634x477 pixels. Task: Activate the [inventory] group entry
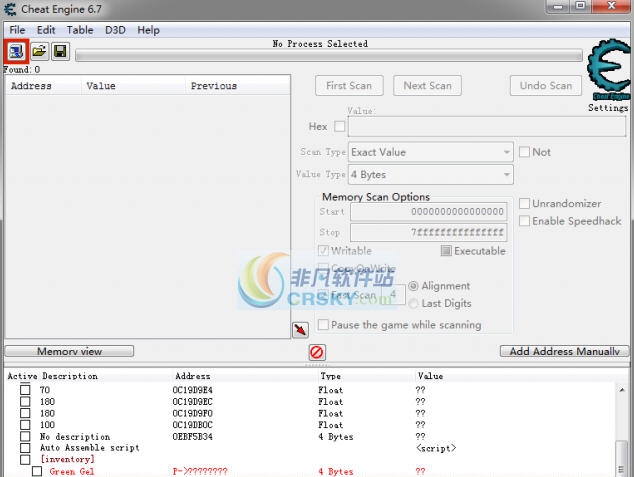click(25, 460)
